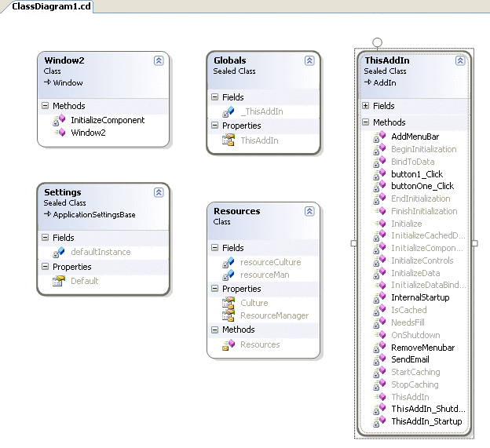Screen dimensions: 490x448
Task: Collapse the Globals class shape chevron
Action: (309, 60)
